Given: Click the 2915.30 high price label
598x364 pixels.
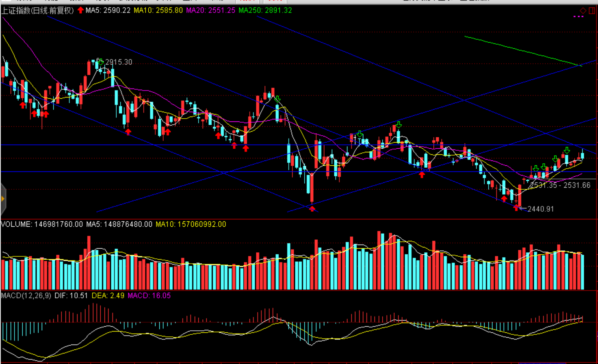Looking at the screenshot, I should pyautogui.click(x=118, y=62).
